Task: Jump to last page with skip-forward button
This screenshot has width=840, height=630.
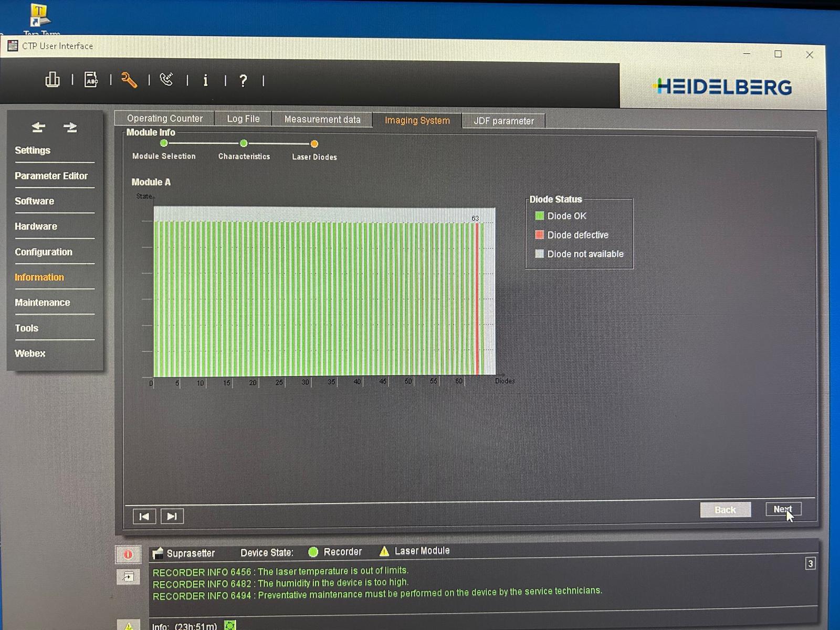Action: [x=172, y=516]
